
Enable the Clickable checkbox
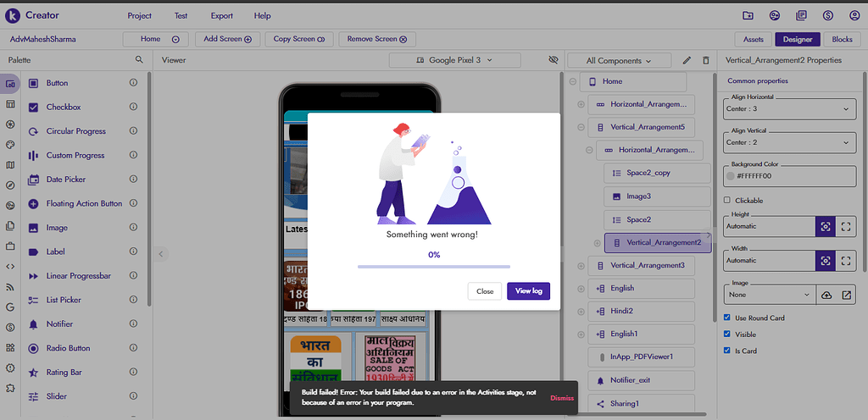coord(728,201)
